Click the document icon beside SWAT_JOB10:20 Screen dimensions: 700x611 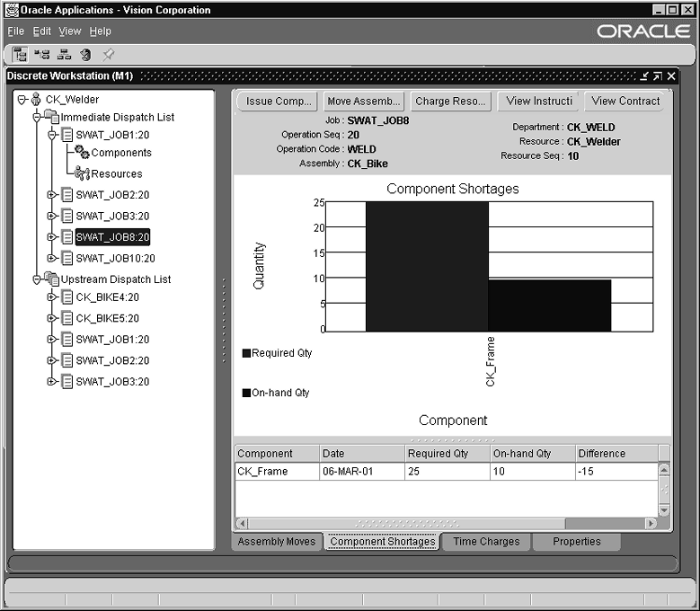tap(67, 258)
